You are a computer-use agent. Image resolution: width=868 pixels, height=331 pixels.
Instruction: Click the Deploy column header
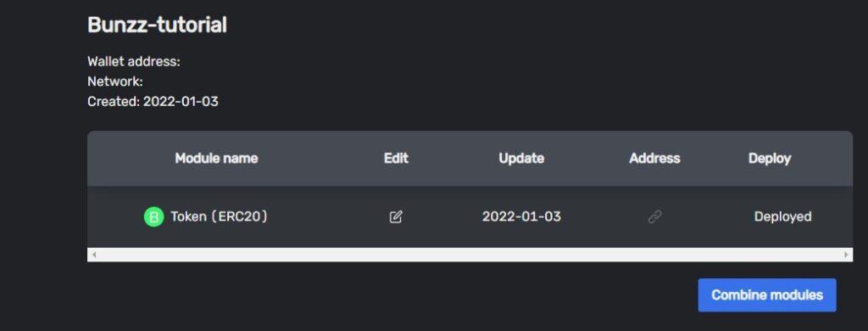tap(770, 159)
